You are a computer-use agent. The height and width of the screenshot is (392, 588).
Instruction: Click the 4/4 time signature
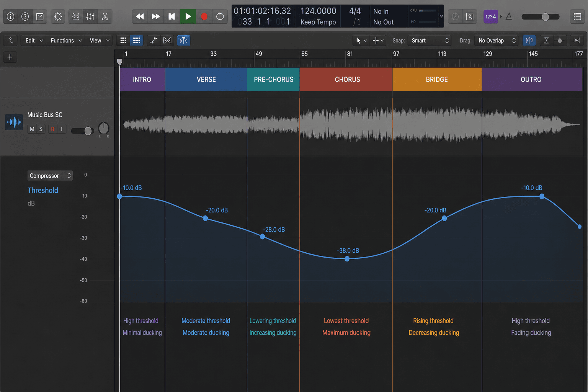[x=355, y=11]
